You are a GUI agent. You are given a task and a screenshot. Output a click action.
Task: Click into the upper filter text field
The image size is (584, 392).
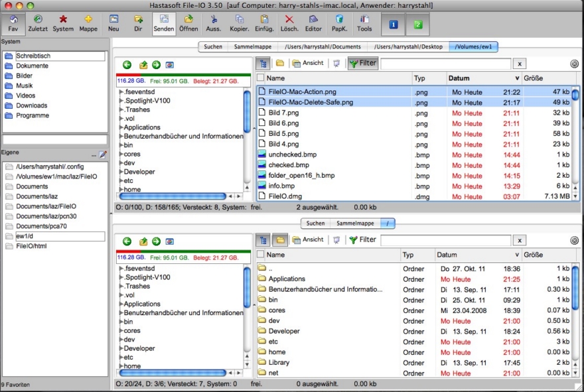[x=445, y=64]
